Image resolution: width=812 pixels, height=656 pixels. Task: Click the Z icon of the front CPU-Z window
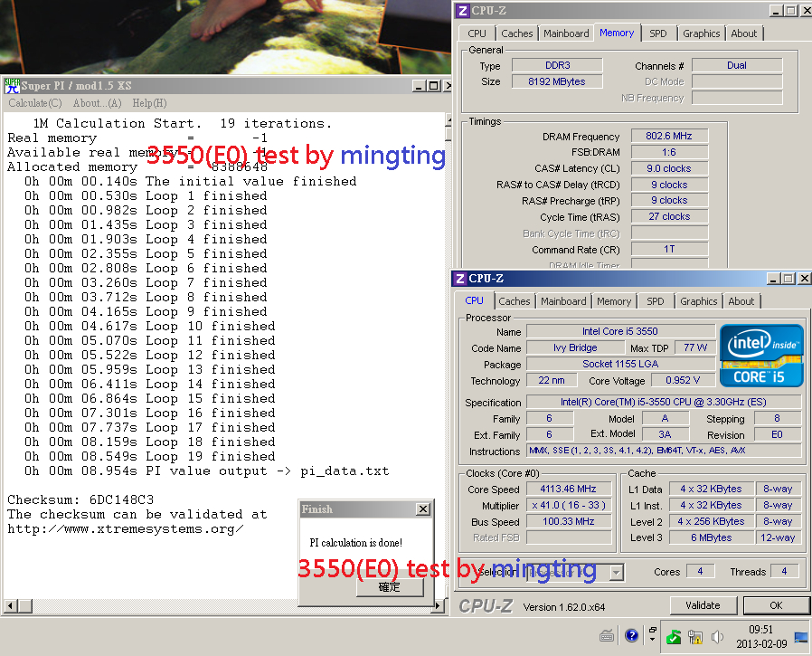pyautogui.click(x=460, y=279)
